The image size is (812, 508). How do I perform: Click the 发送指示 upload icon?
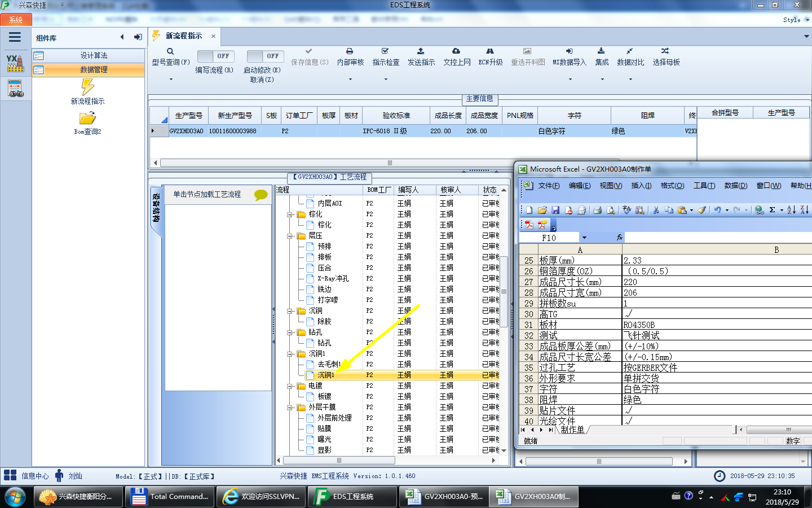point(421,51)
